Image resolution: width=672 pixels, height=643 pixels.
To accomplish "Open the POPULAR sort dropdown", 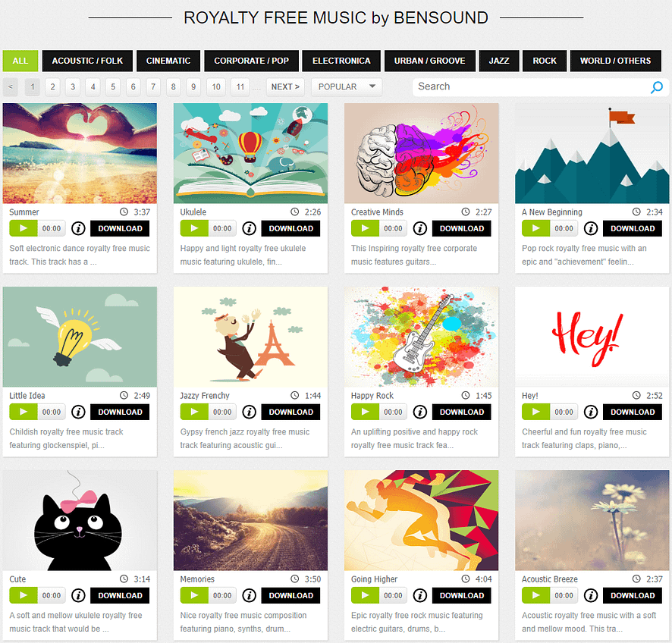I will pyautogui.click(x=347, y=87).
